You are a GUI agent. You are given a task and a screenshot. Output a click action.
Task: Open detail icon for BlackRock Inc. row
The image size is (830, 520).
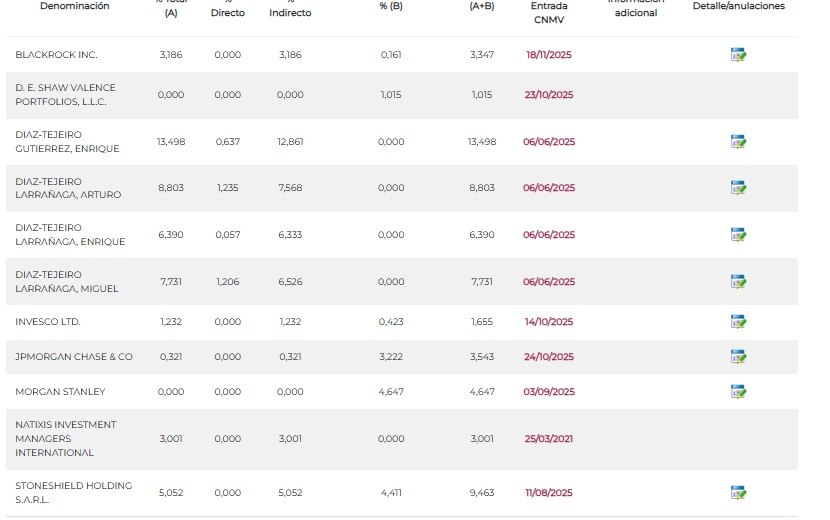[738, 55]
